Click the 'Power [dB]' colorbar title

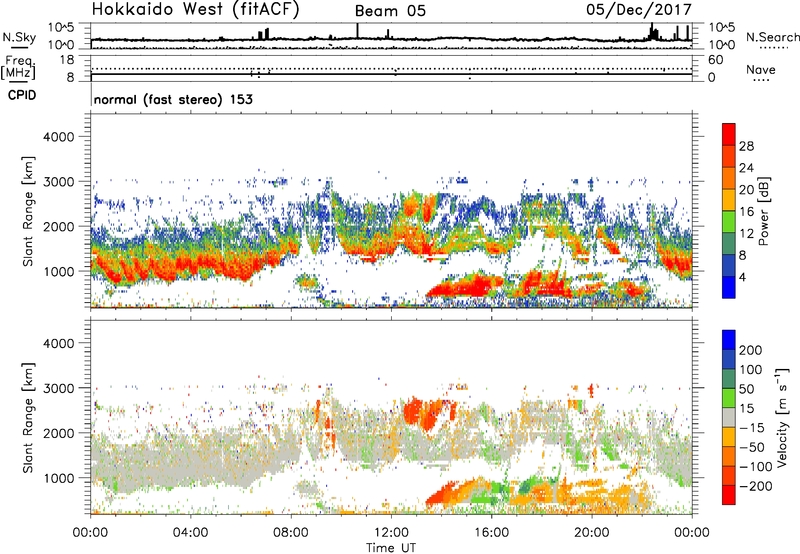764,211
